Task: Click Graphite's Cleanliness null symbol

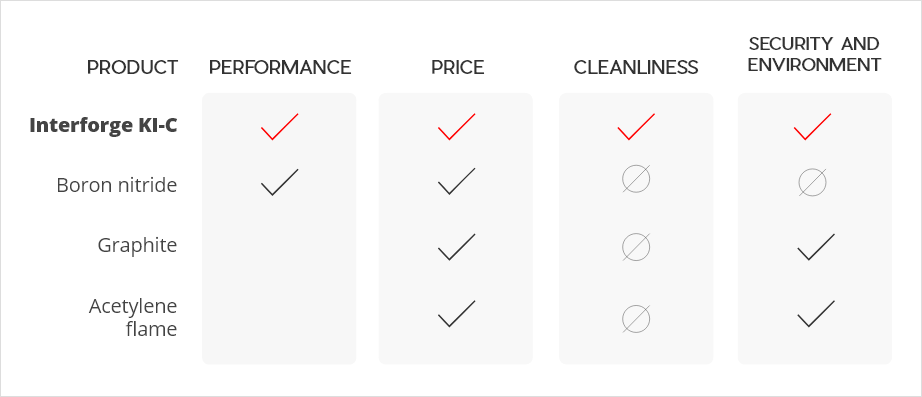Action: 636,247
